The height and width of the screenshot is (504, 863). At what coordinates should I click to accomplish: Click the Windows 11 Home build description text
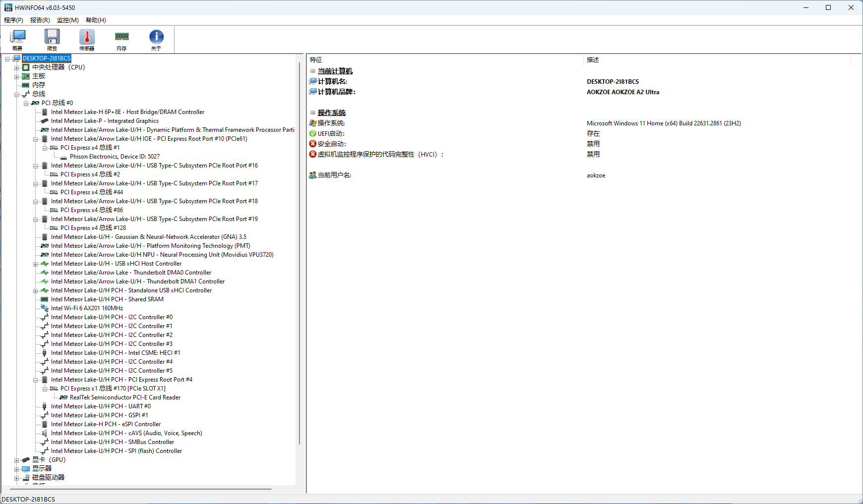click(x=664, y=123)
